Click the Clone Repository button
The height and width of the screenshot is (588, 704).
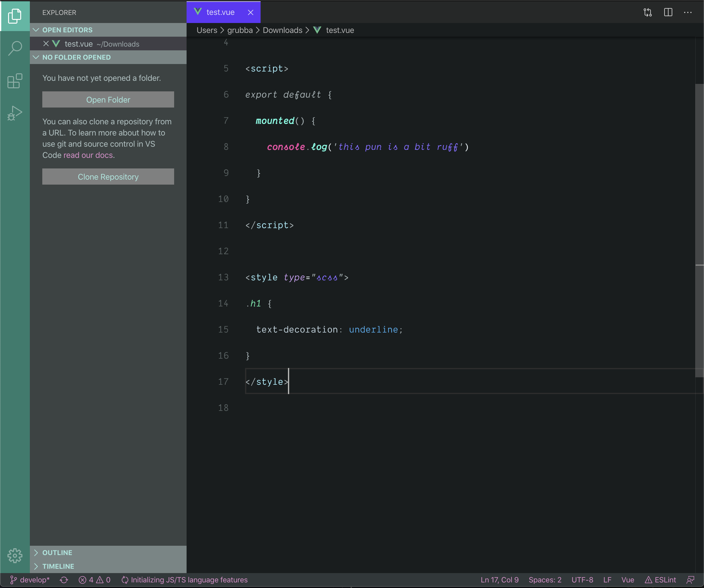108,177
